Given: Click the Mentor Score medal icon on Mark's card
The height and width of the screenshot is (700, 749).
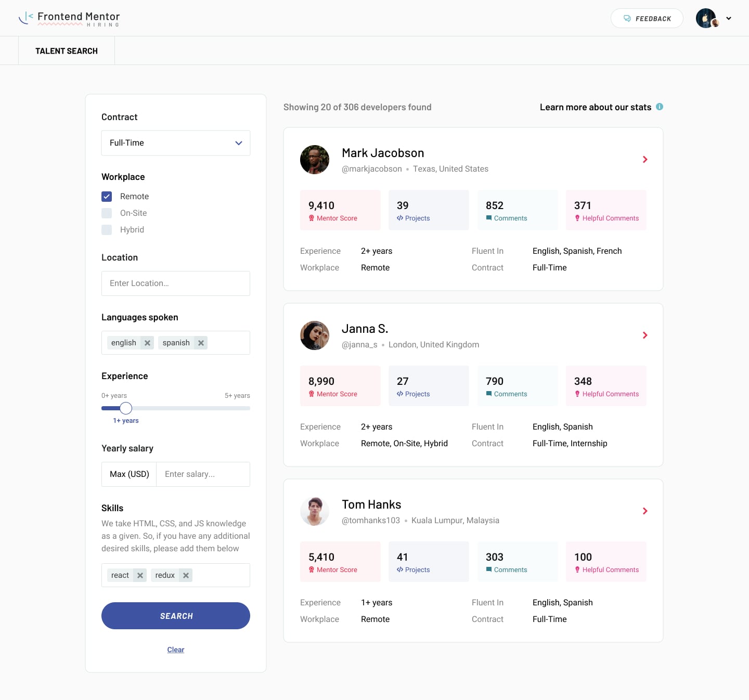Looking at the screenshot, I should tap(312, 218).
